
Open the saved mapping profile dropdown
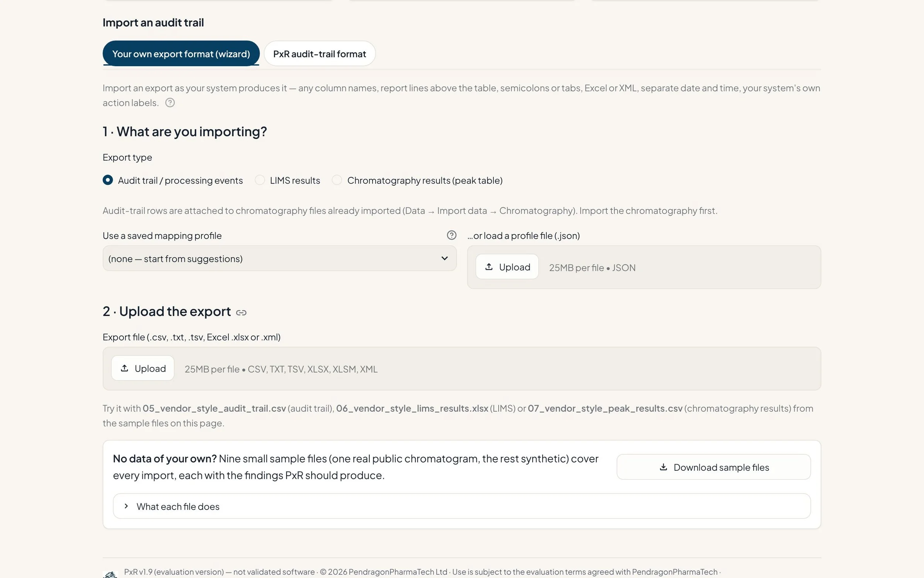click(280, 258)
